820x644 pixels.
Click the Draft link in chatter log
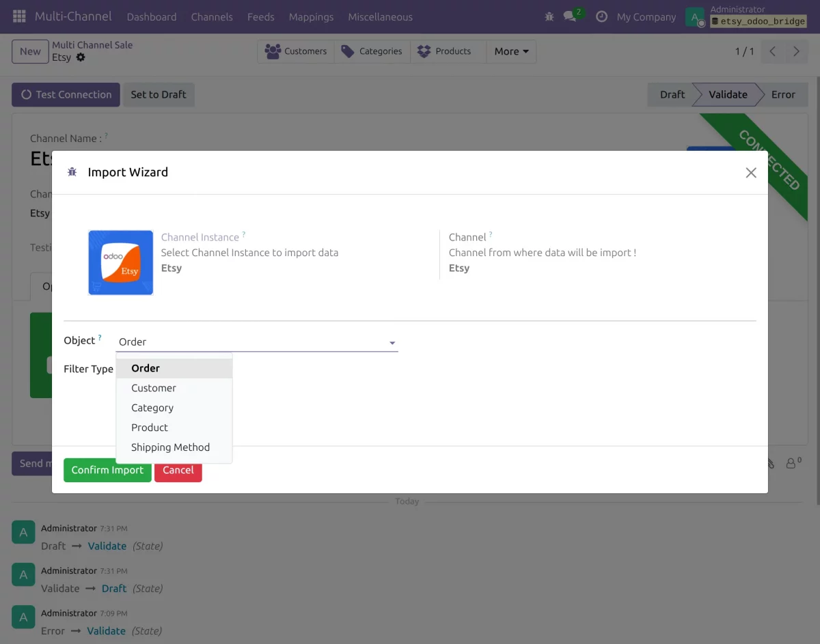[114, 589]
